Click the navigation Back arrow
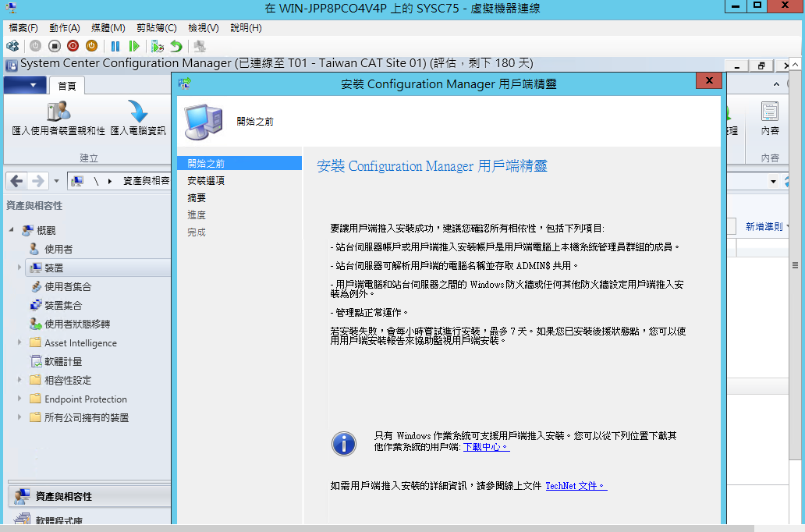The height and width of the screenshot is (532, 805). [x=16, y=181]
